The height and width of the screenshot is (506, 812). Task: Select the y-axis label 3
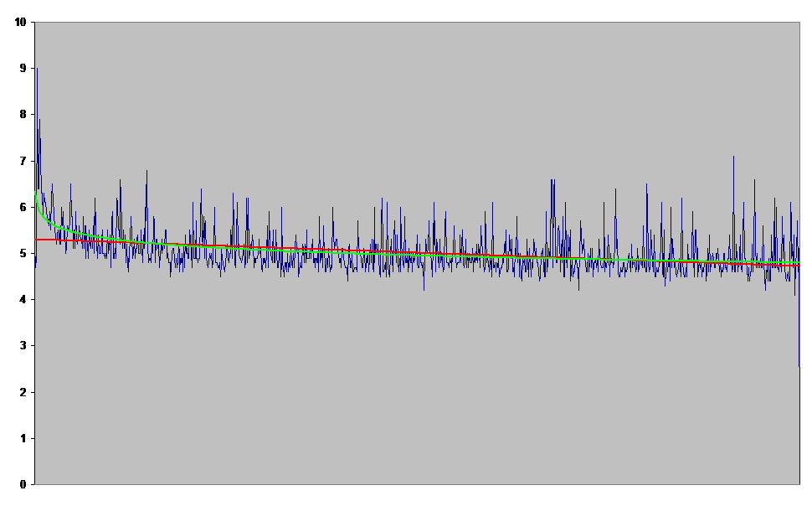(23, 346)
